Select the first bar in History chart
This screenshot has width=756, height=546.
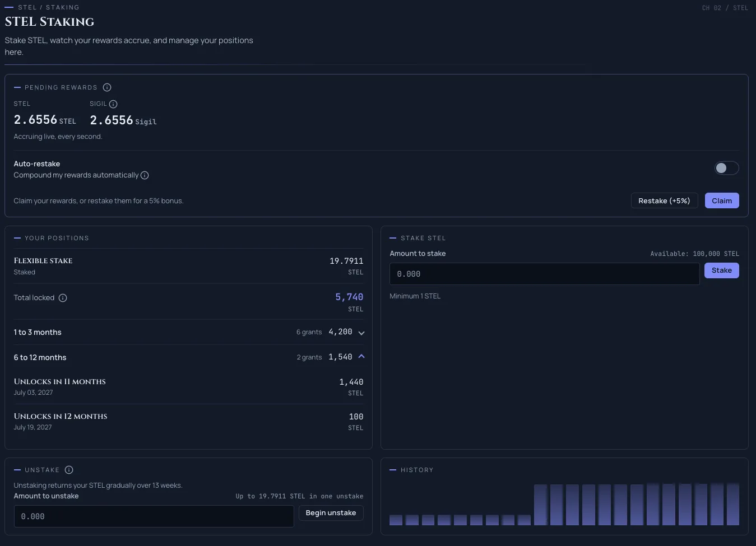point(396,520)
